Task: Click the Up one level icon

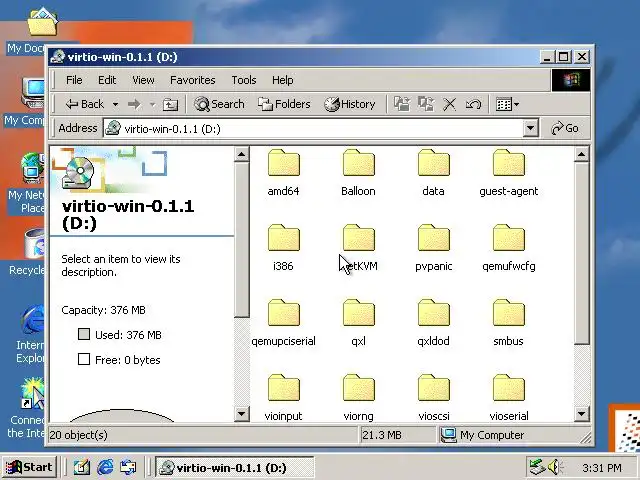Action: [x=170, y=104]
